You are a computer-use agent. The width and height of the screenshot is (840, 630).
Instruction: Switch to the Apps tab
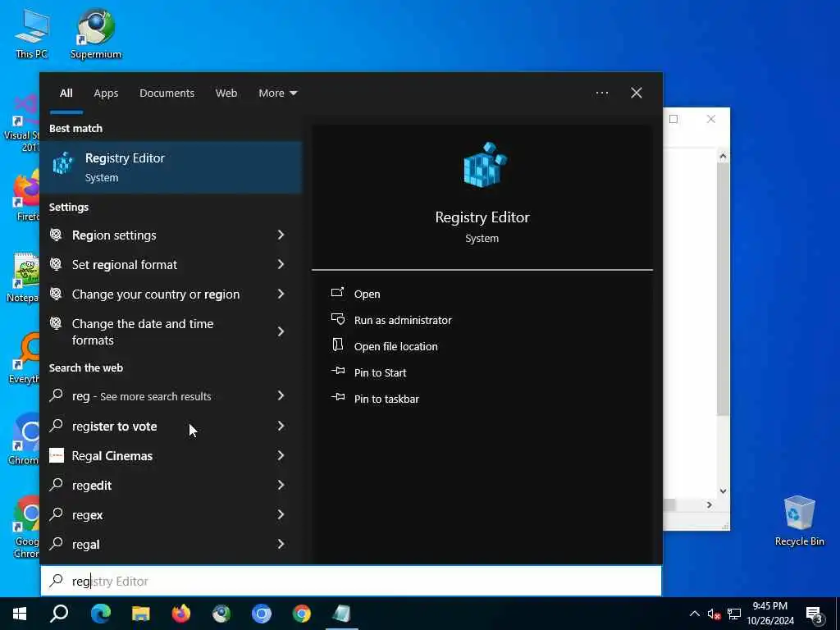[106, 94]
